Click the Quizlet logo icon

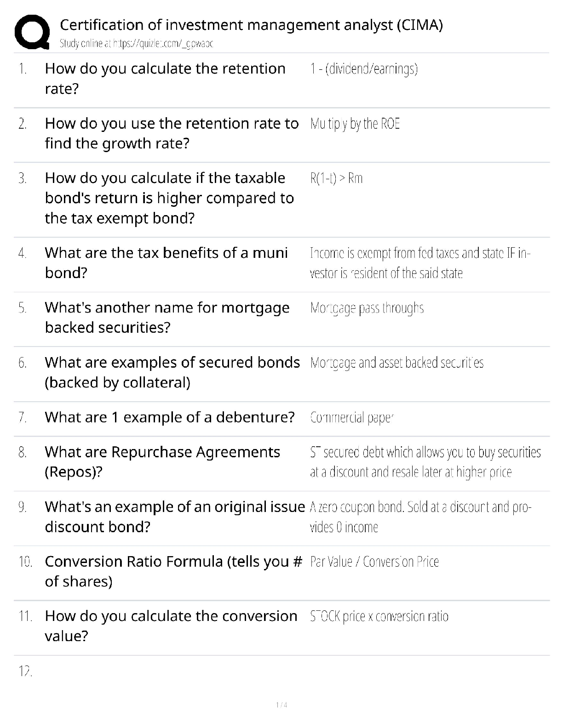pos(32,32)
